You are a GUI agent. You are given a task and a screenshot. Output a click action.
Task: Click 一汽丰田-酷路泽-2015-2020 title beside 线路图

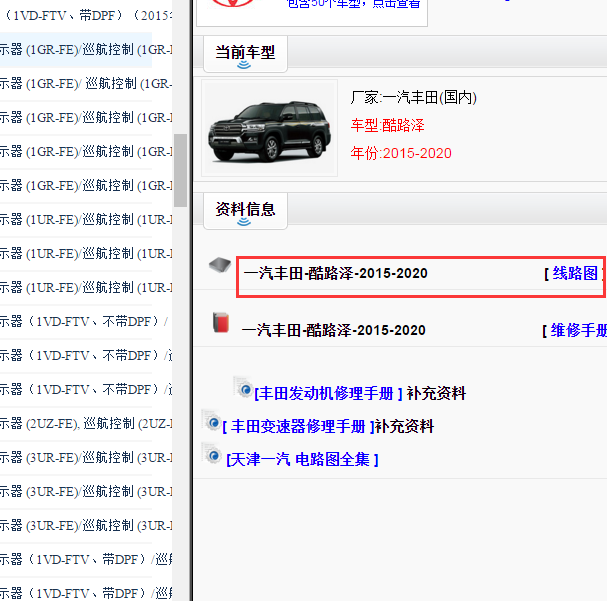click(x=336, y=274)
